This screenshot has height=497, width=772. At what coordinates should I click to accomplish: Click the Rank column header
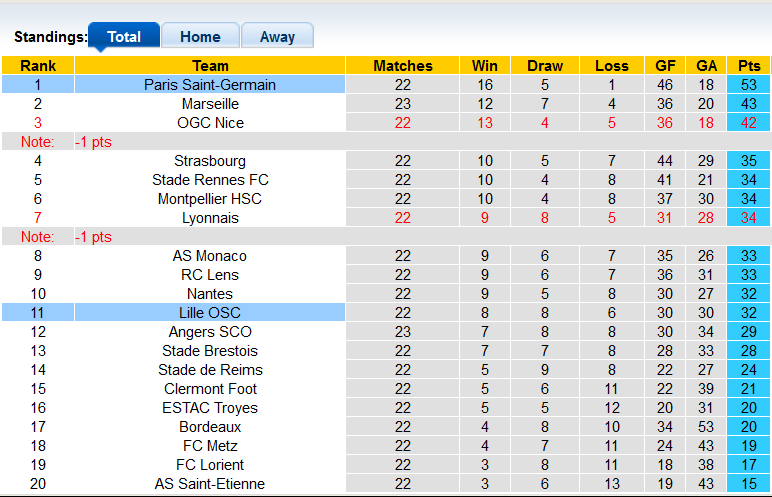[x=37, y=66]
